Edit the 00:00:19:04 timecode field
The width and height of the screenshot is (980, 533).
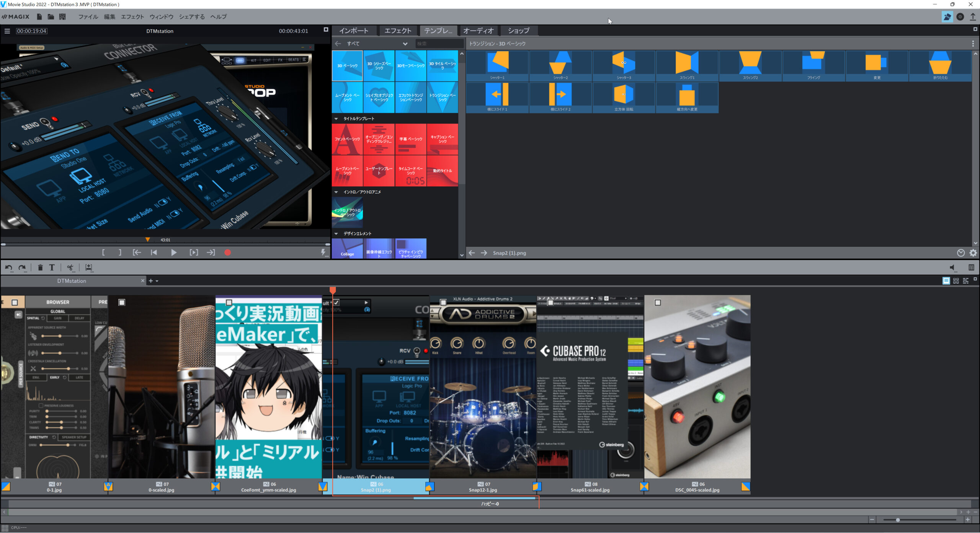(x=31, y=31)
